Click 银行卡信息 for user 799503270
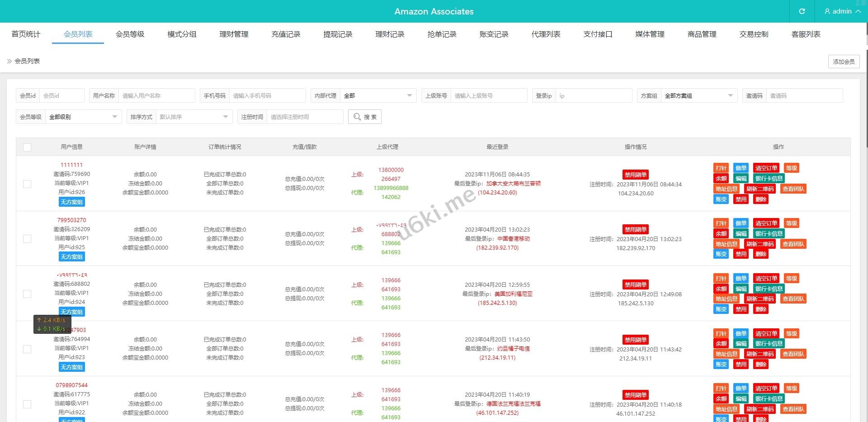 coord(769,234)
